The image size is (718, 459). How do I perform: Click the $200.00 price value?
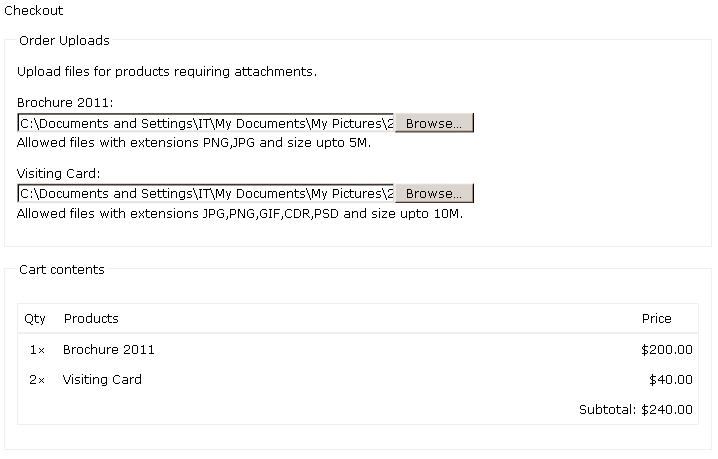(667, 350)
